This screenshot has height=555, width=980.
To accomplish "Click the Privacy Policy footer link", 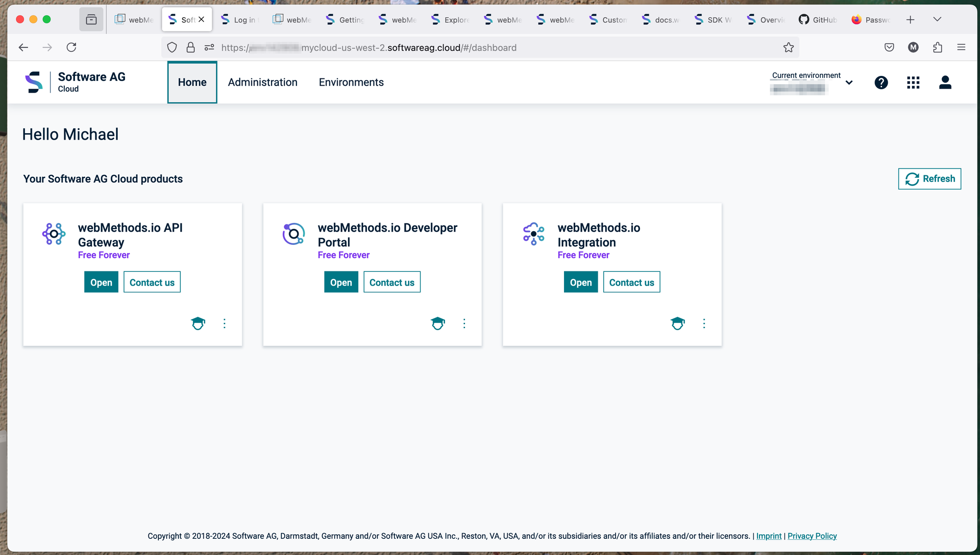I will (x=812, y=536).
